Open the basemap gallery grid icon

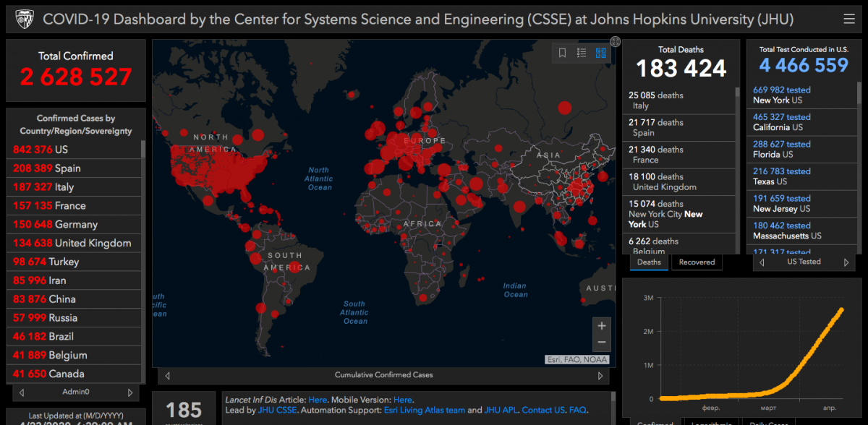coord(600,53)
